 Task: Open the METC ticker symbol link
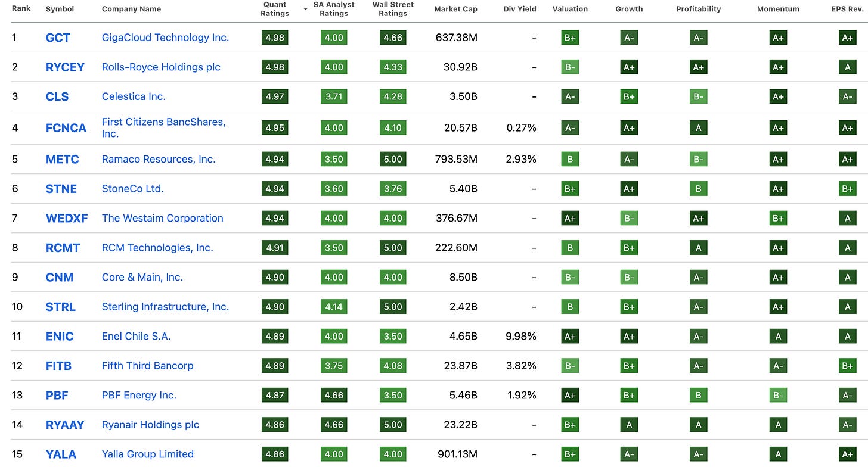63,160
